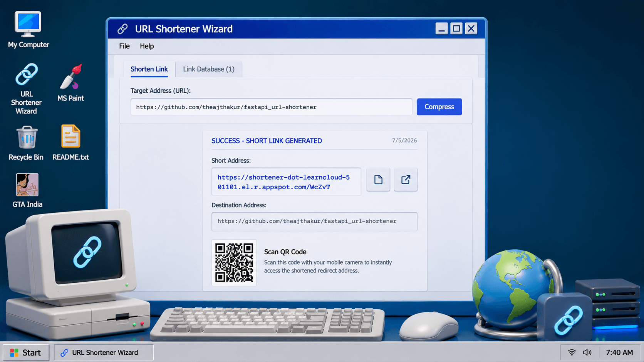This screenshot has height=362, width=644.
Task: Click the Compress button
Action: click(439, 107)
